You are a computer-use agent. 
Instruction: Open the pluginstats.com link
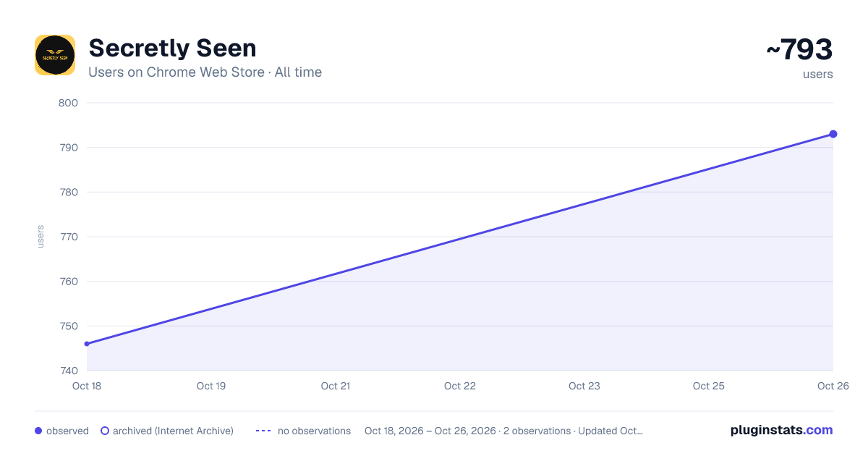(x=781, y=430)
